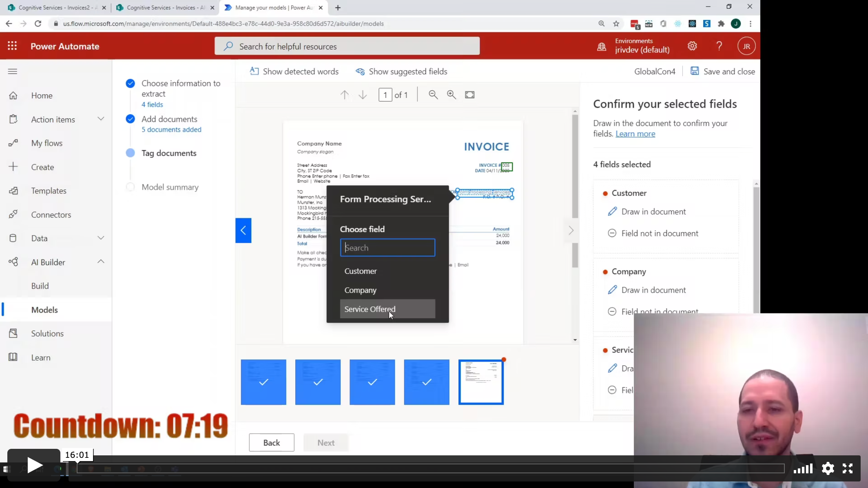Open the Power Automate app launcher waffle

12,46
